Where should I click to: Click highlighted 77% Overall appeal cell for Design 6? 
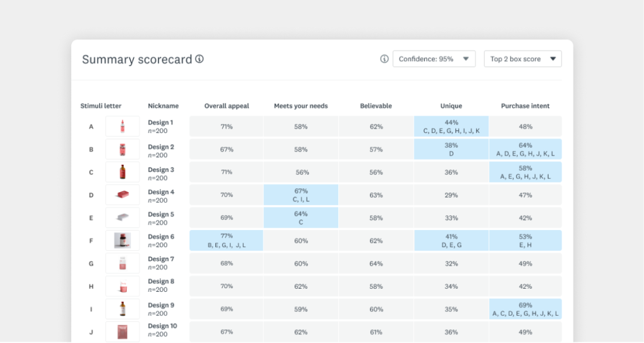[227, 241]
